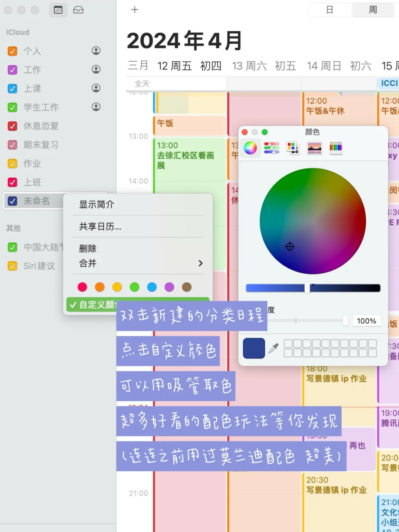Expand the 合并 submenu chevron
This screenshot has height=532, width=399.
point(201,263)
